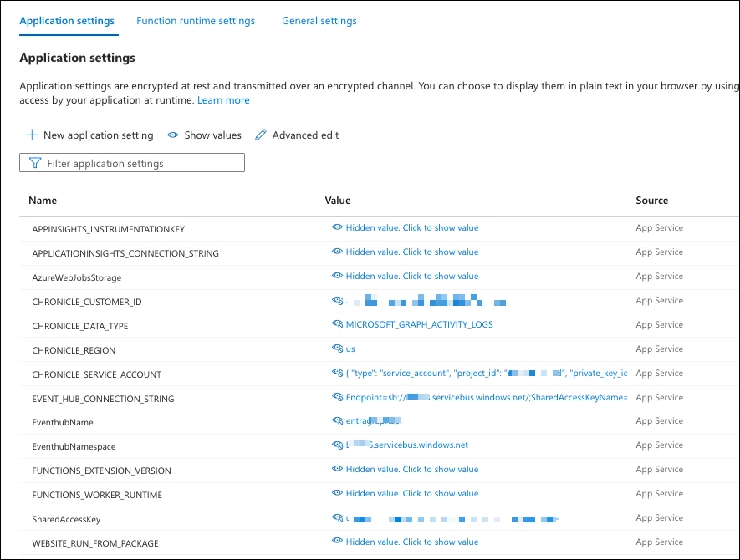Open the AzureWebJobsStorage setting name
740x560 pixels.
(x=76, y=277)
